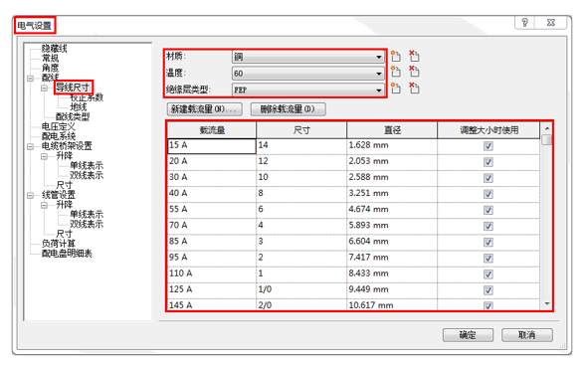The width and height of the screenshot is (588, 366).
Task: Click the add new 温度 (temperature) icon
Action: [396, 72]
